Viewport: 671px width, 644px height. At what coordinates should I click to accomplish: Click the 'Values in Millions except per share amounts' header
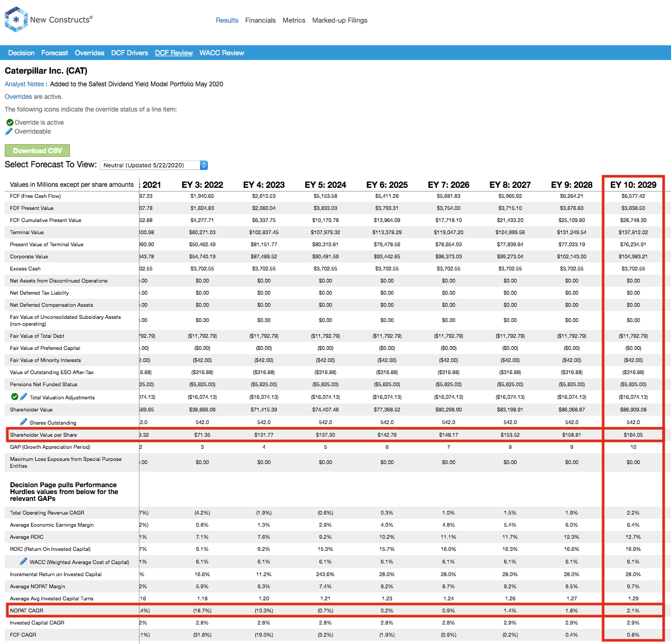point(72,185)
